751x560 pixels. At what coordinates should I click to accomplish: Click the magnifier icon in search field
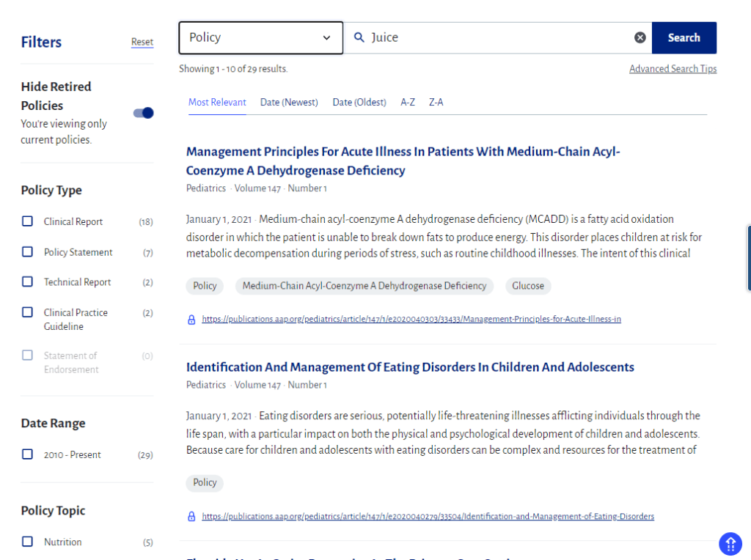pyautogui.click(x=359, y=37)
